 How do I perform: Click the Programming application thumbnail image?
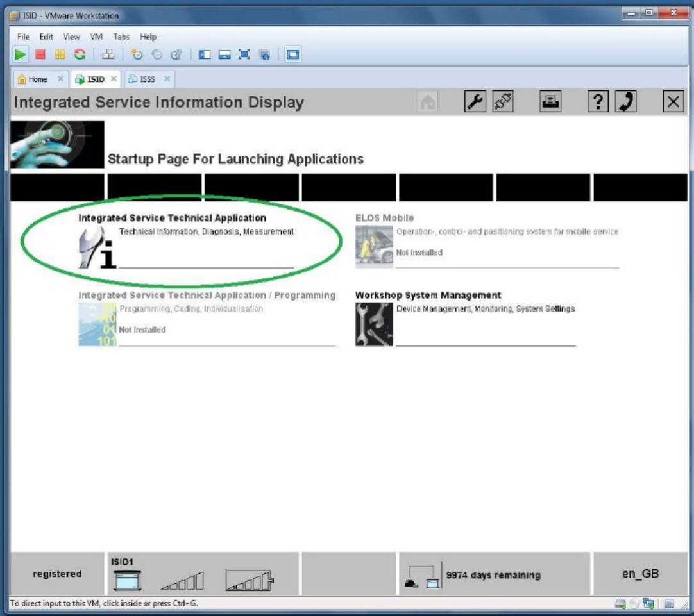pyautogui.click(x=97, y=324)
